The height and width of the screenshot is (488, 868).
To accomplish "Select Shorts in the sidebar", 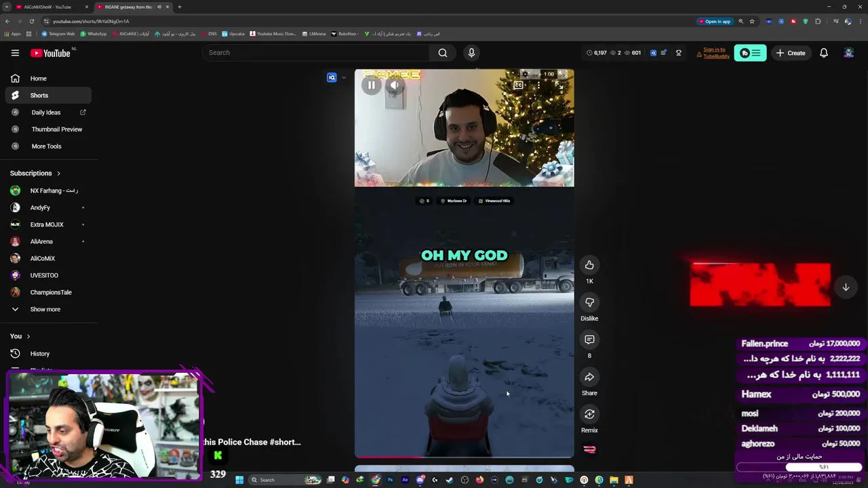I will [47, 96].
